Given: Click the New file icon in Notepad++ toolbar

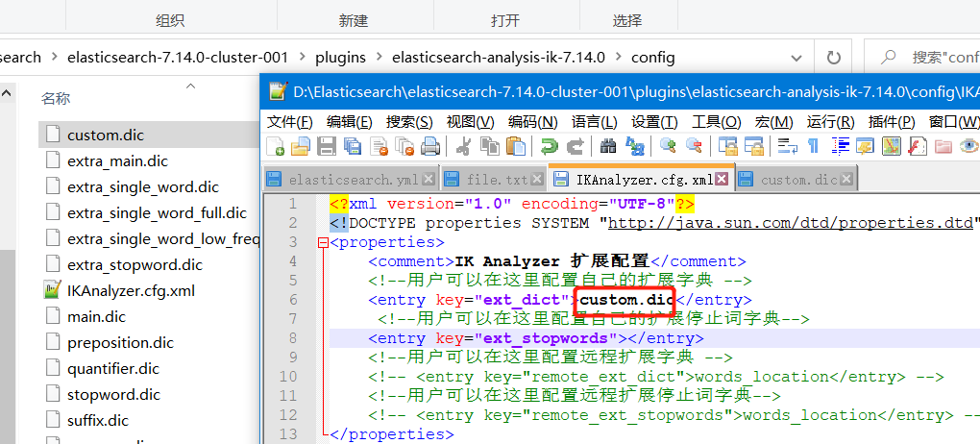Looking at the screenshot, I should pos(276,146).
